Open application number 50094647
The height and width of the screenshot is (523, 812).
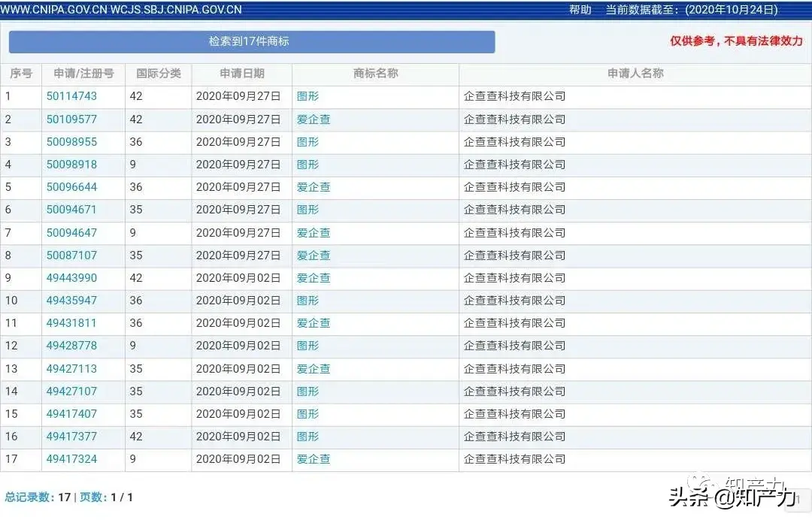71,232
